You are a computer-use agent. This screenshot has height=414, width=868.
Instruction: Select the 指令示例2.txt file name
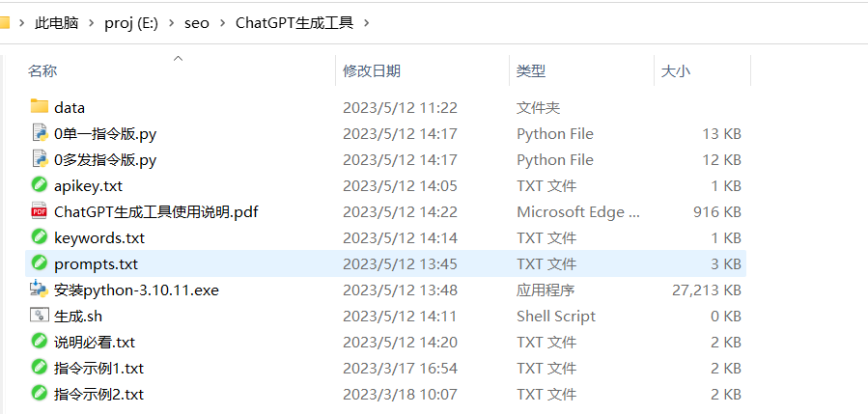pos(99,394)
